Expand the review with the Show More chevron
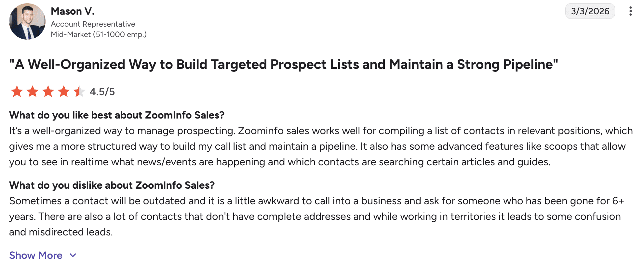Image resolution: width=644 pixels, height=264 pixels. click(73, 256)
